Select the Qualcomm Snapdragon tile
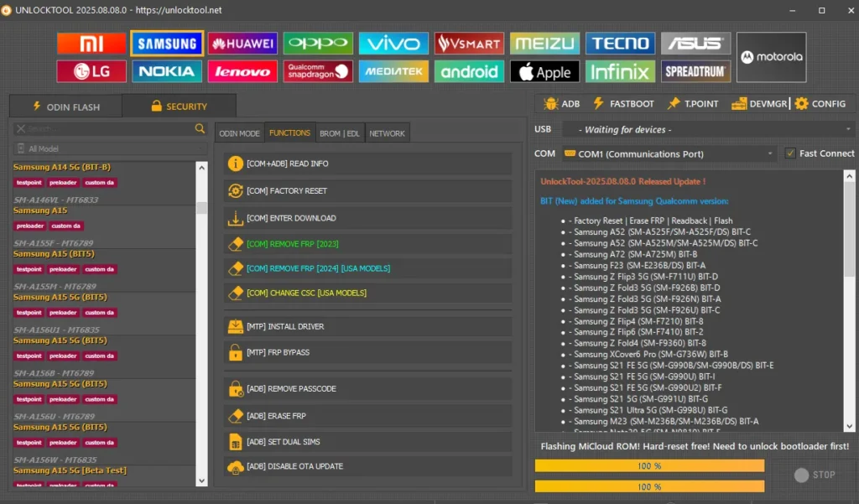 click(318, 72)
